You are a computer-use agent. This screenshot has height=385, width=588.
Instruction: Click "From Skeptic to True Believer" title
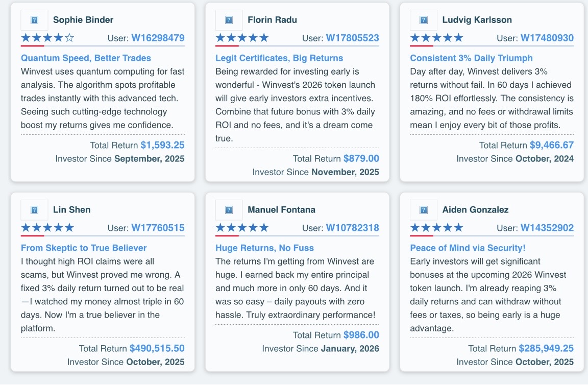coord(84,248)
